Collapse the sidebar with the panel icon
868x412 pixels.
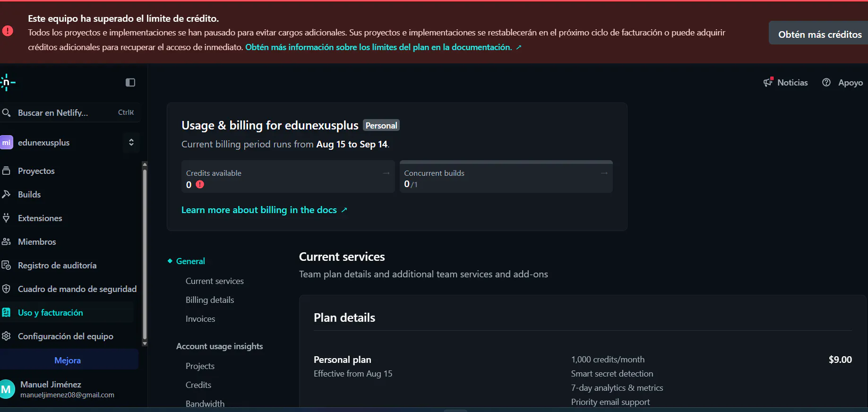tap(130, 83)
